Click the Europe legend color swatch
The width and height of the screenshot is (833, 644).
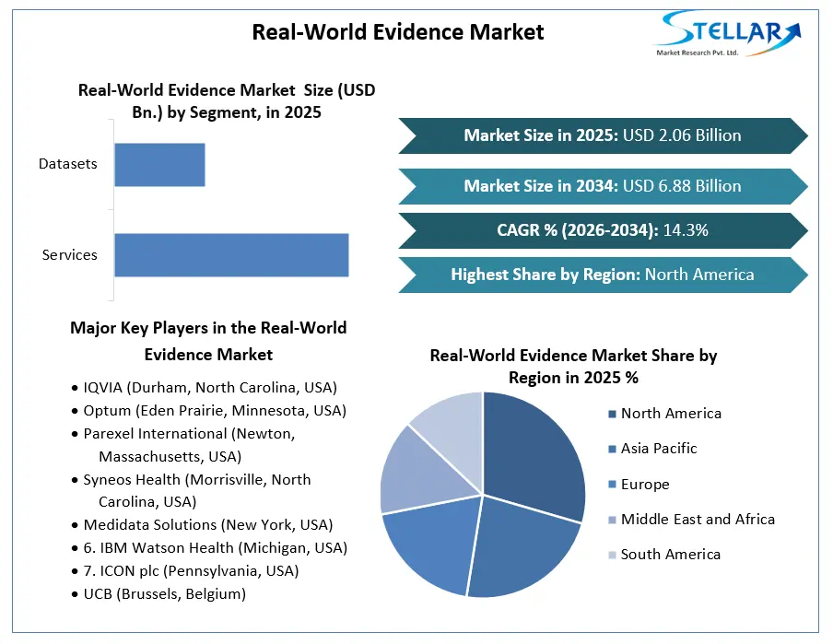(612, 485)
